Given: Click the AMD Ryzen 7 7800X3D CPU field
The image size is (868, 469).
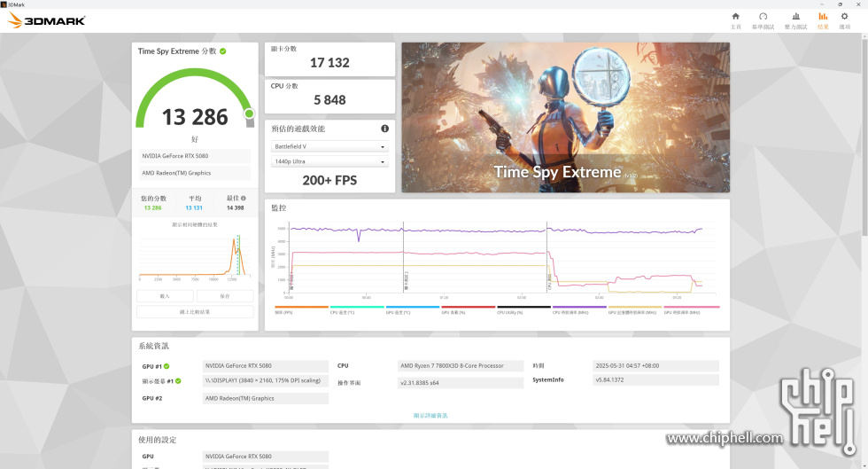Looking at the screenshot, I should [461, 366].
